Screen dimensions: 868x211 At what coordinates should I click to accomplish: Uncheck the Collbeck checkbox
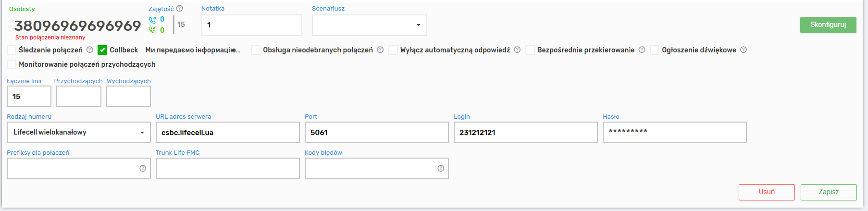pyautogui.click(x=102, y=50)
